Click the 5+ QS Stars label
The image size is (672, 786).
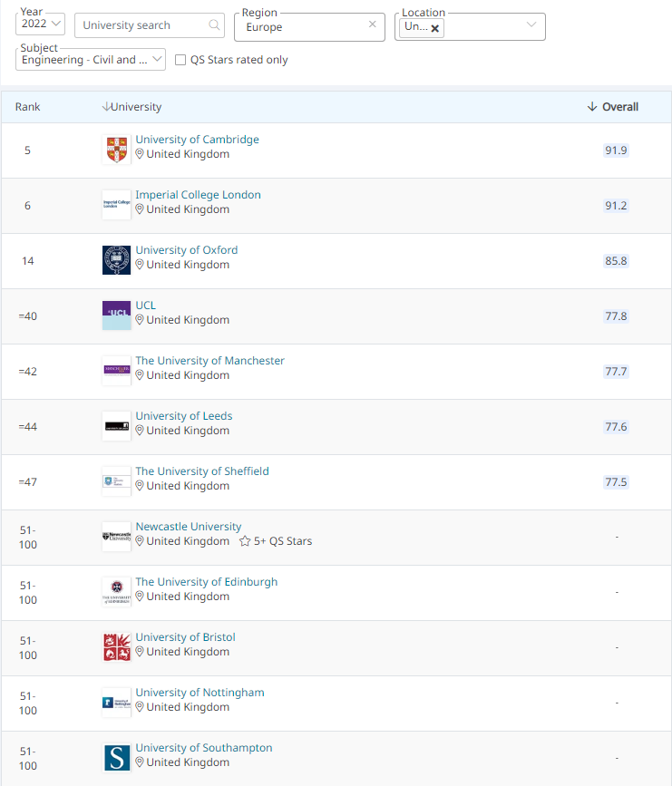(x=283, y=541)
